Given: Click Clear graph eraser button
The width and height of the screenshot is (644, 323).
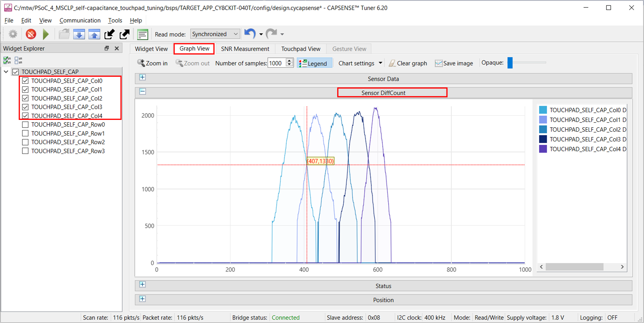Looking at the screenshot, I should pos(408,63).
